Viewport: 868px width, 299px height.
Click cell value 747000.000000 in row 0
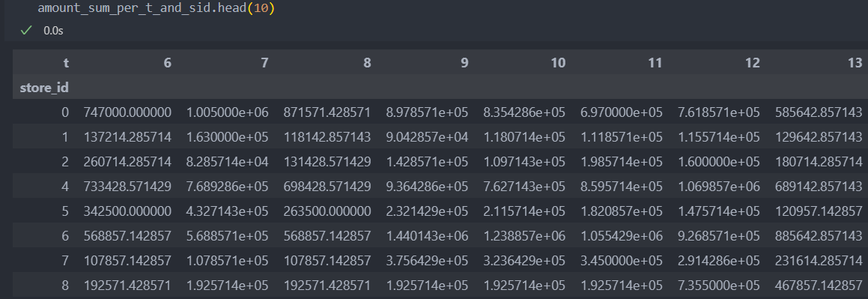[127, 112]
